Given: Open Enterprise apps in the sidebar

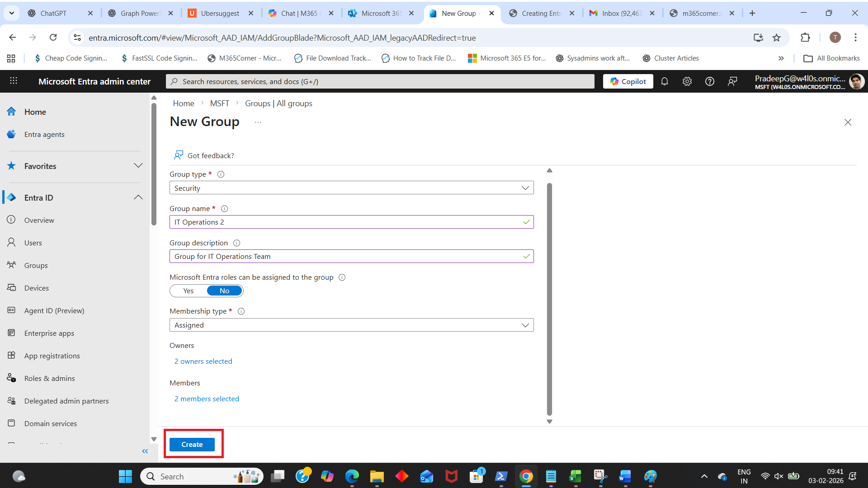Looking at the screenshot, I should (49, 333).
